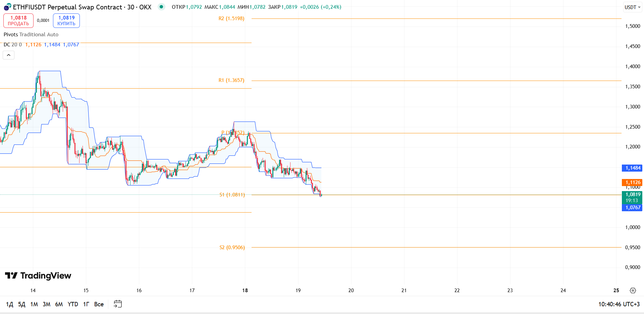644x314 pixels.
Task: Click date 21 on time axis
Action: click(x=404, y=290)
